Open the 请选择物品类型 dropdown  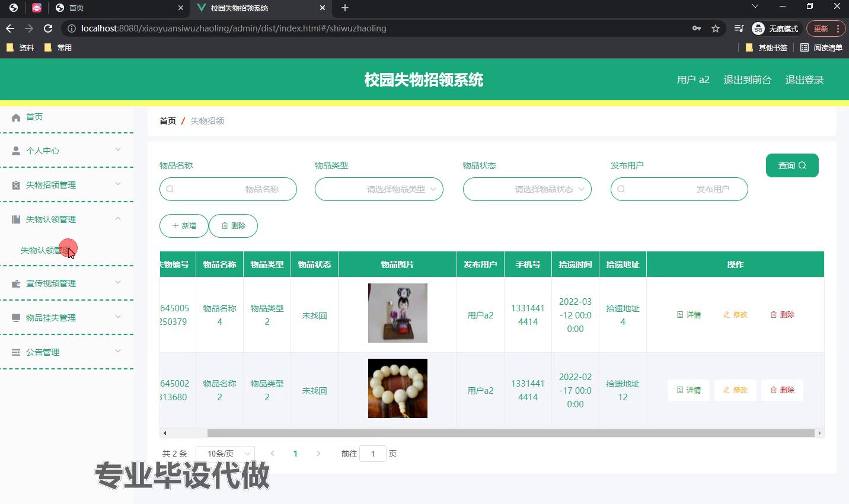coord(379,189)
